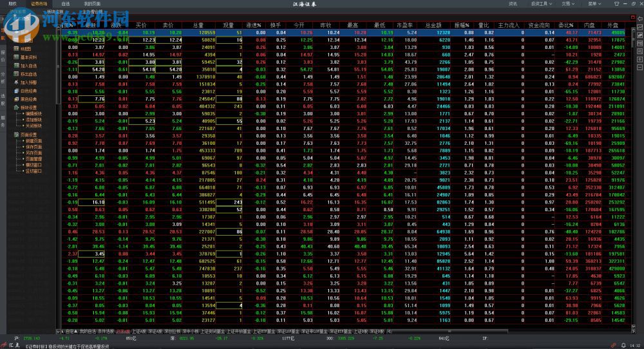Click the bell icon in bottom status bar
This screenshot has height=349, width=644.
click(x=623, y=345)
